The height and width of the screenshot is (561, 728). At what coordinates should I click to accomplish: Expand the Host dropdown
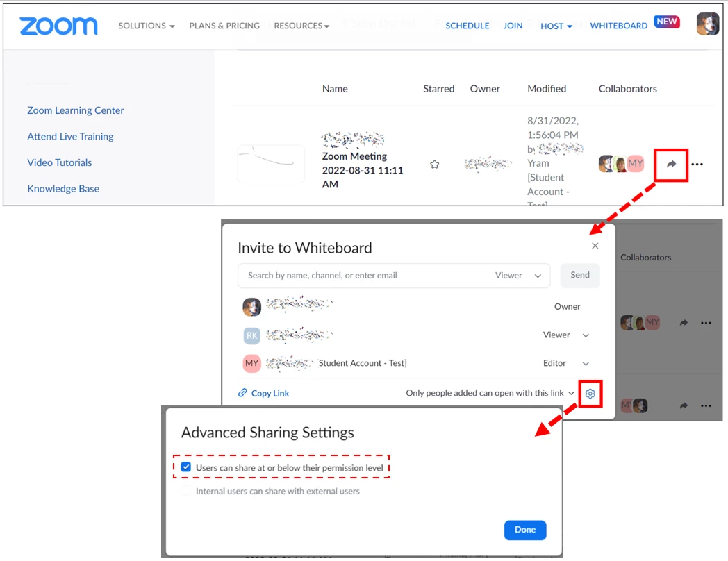[x=556, y=26]
